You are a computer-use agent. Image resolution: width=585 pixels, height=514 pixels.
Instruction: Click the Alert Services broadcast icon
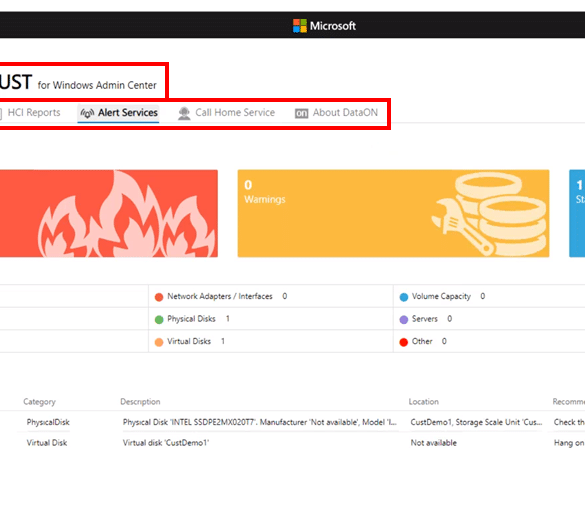(x=87, y=113)
